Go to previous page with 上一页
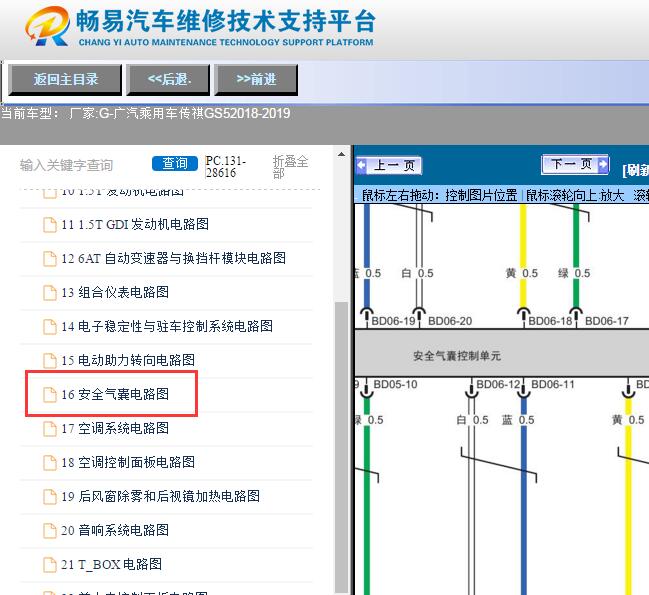649x595 pixels. pyautogui.click(x=389, y=166)
